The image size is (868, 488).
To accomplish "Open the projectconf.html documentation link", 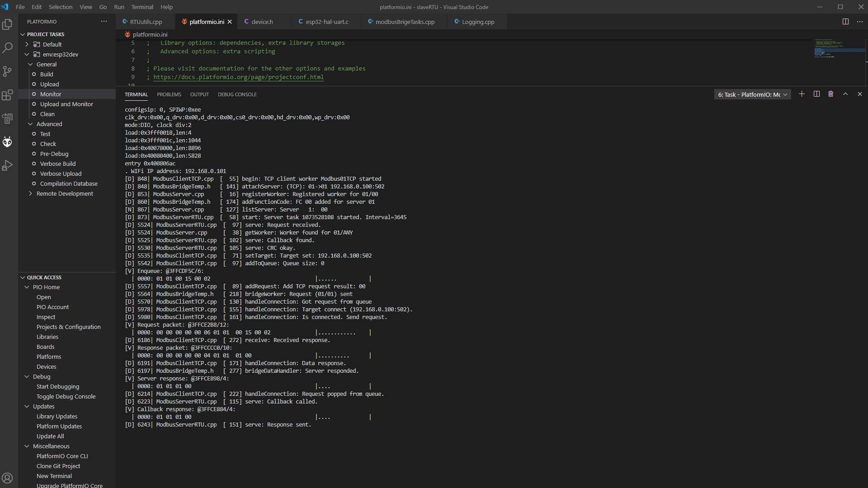I will click(x=238, y=77).
